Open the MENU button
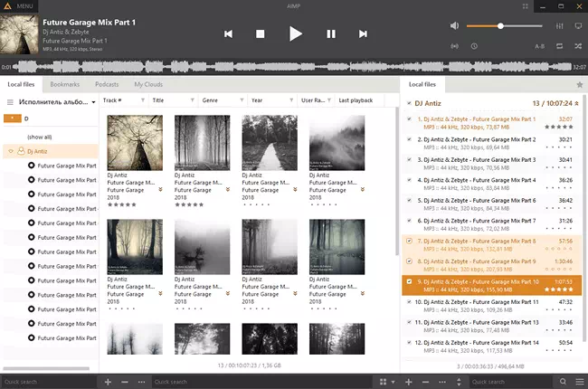Viewport: 588px width, 389px height. (x=19, y=6)
